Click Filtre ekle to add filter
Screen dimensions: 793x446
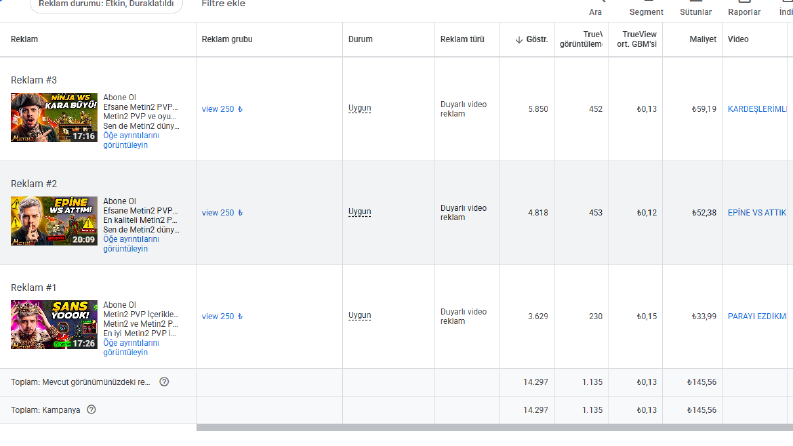click(223, 4)
